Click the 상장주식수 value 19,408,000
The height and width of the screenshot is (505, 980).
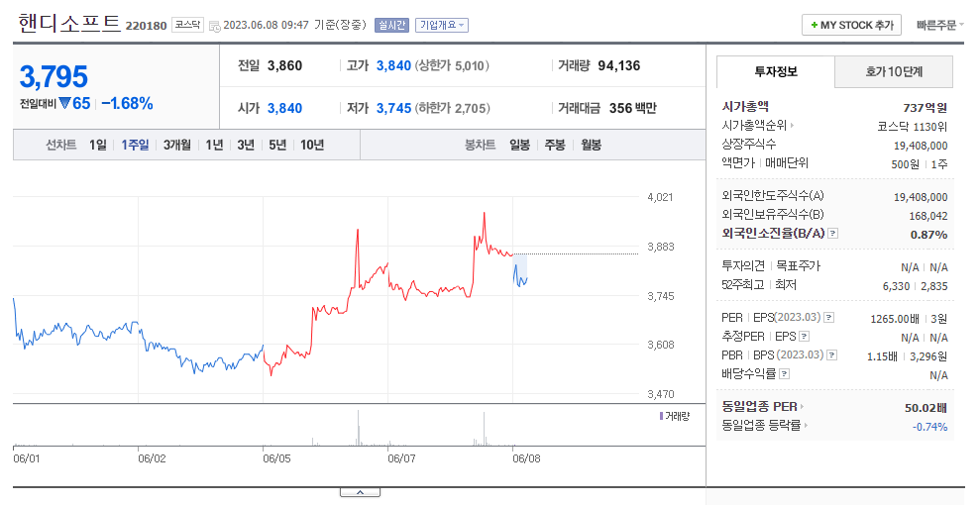pyautogui.click(x=921, y=146)
